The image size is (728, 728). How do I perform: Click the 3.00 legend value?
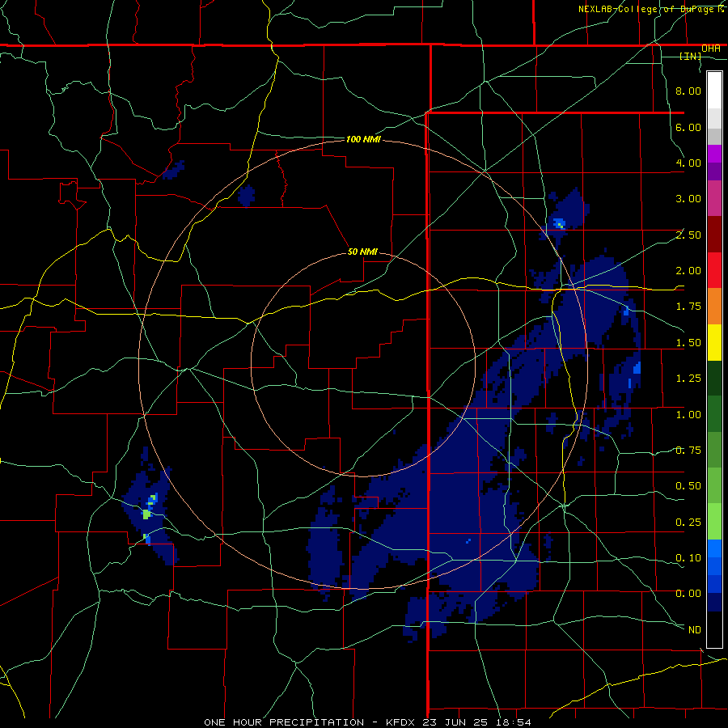(x=688, y=199)
